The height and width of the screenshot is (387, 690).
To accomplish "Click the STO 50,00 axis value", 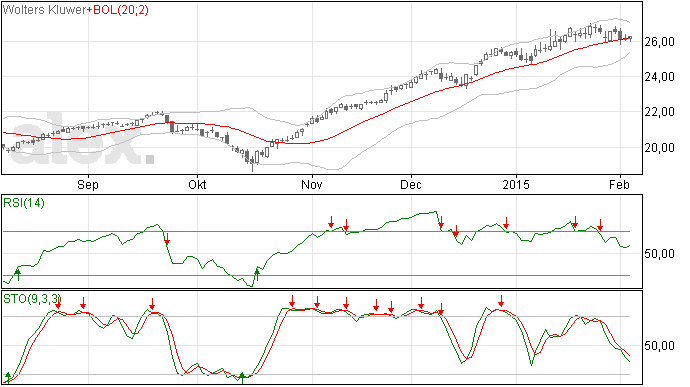I will click(x=660, y=346).
